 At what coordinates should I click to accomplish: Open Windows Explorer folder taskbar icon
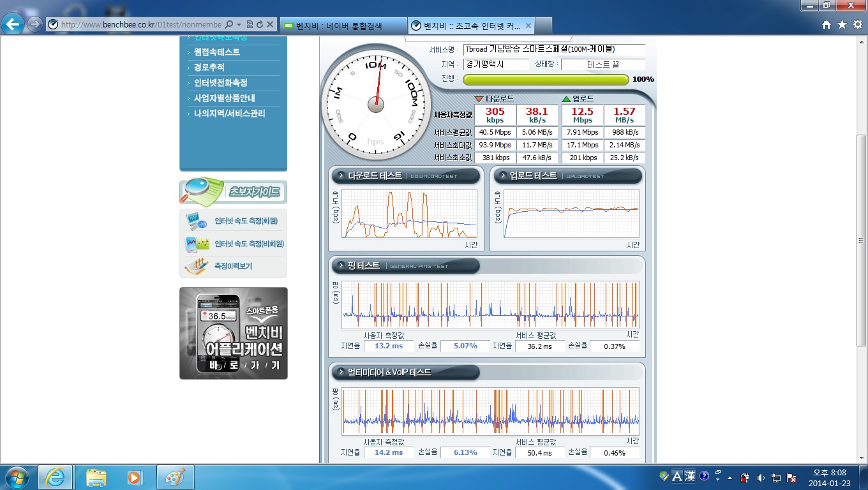(96, 477)
